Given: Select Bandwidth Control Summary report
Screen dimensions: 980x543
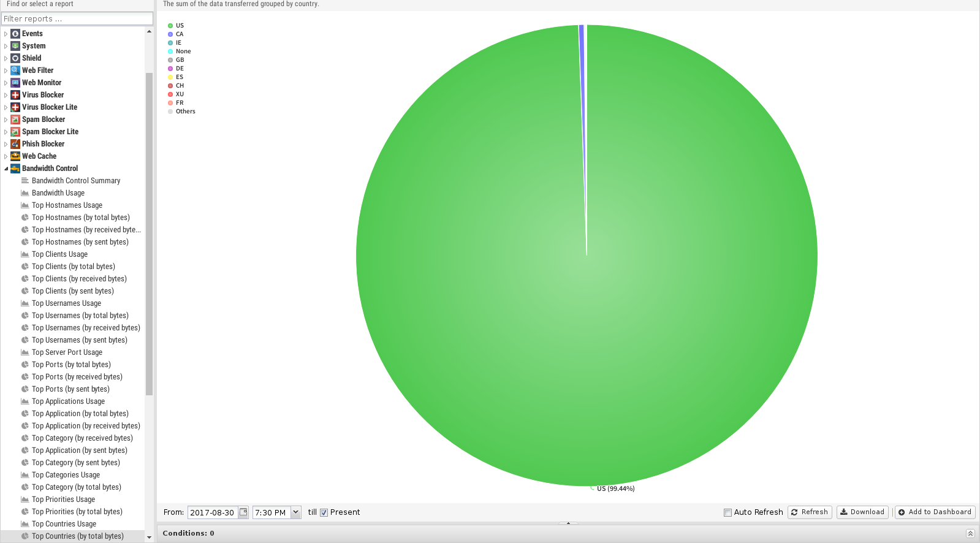Looking at the screenshot, I should coord(75,181).
